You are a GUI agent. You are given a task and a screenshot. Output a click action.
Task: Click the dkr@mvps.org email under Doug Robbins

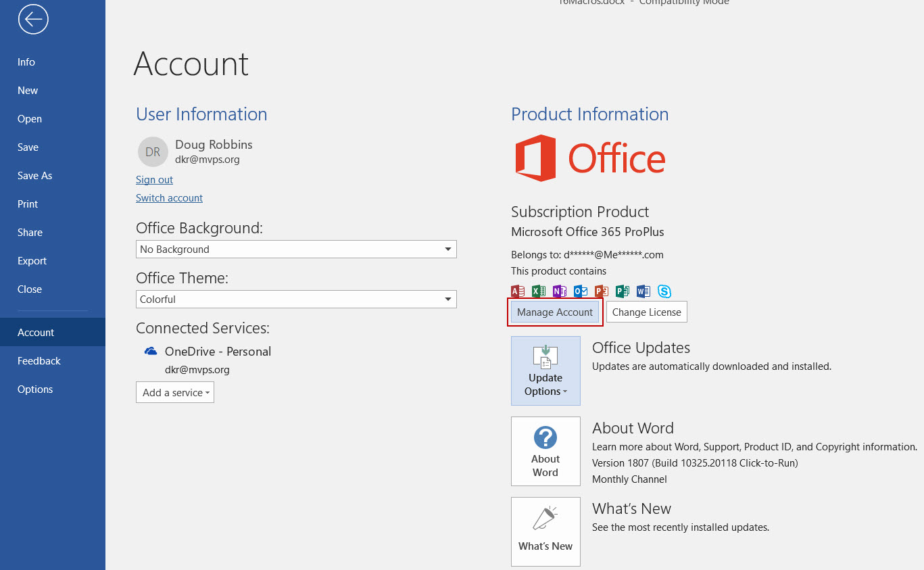point(208,160)
